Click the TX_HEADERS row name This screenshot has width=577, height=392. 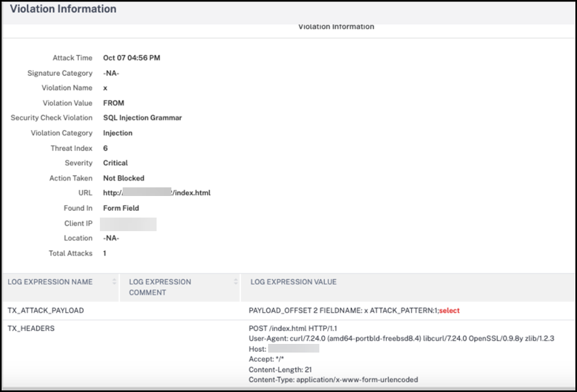(x=31, y=329)
